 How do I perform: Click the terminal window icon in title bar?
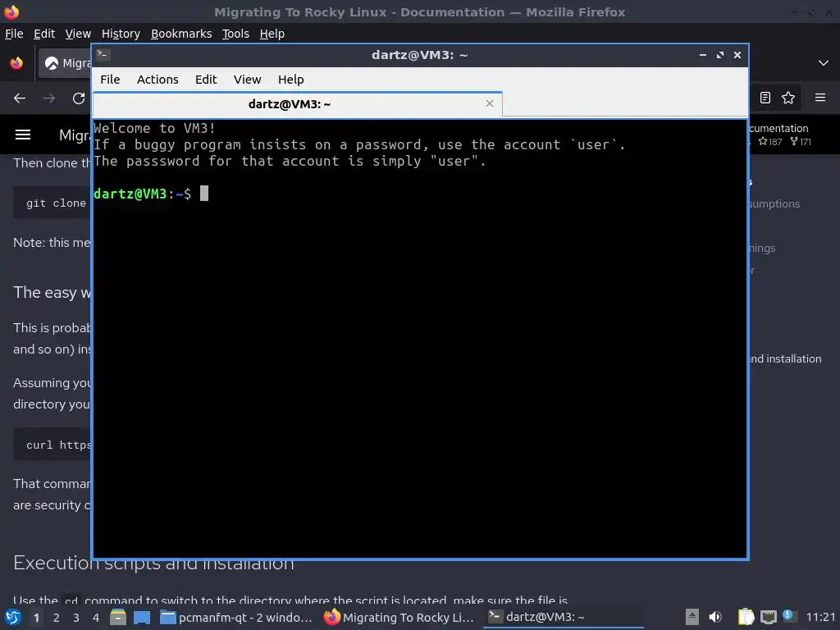coord(103,55)
